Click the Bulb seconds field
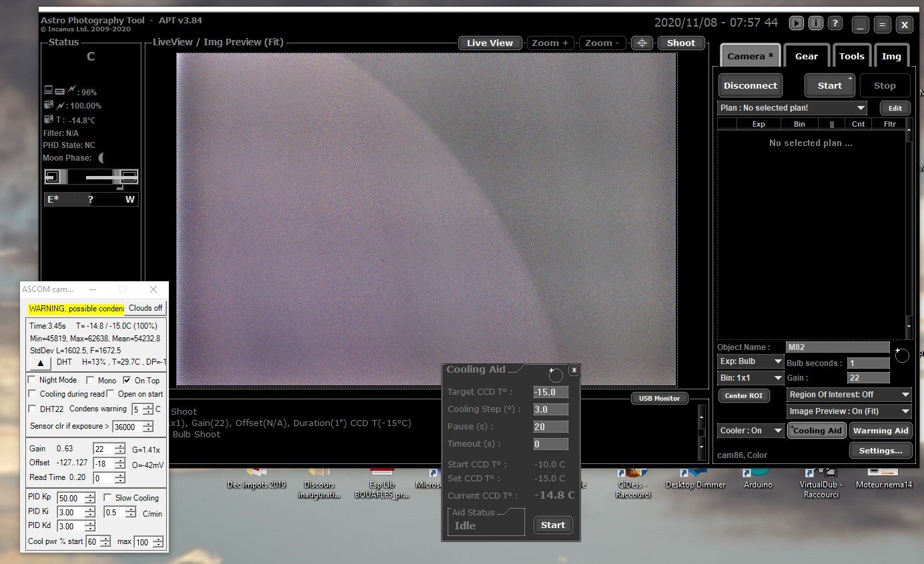Viewport: 924px width, 564px height. point(869,363)
